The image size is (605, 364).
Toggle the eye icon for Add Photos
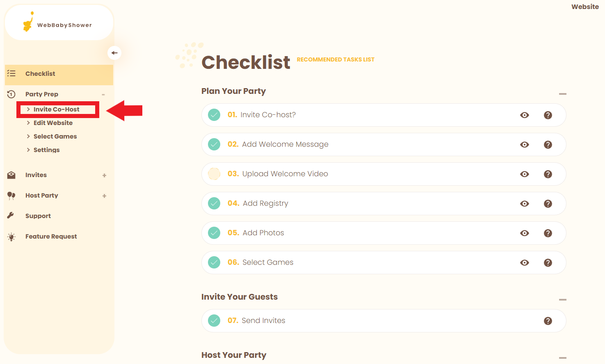(524, 233)
